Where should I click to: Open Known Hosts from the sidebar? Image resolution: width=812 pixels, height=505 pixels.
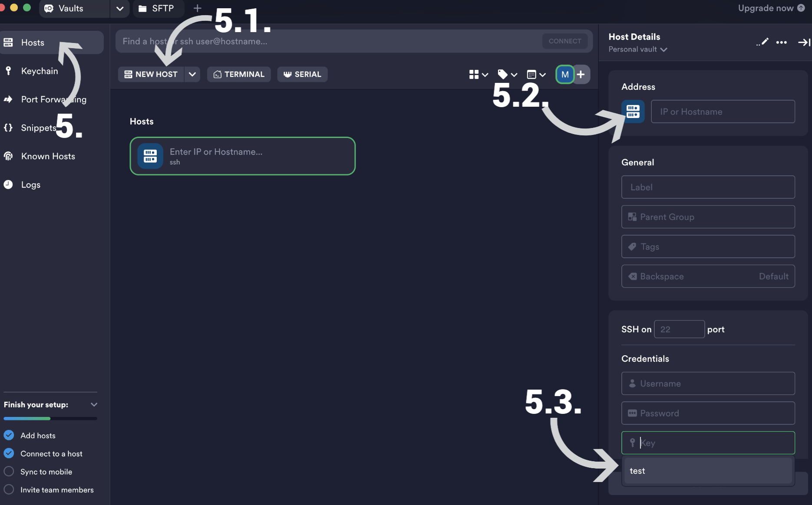coord(48,156)
